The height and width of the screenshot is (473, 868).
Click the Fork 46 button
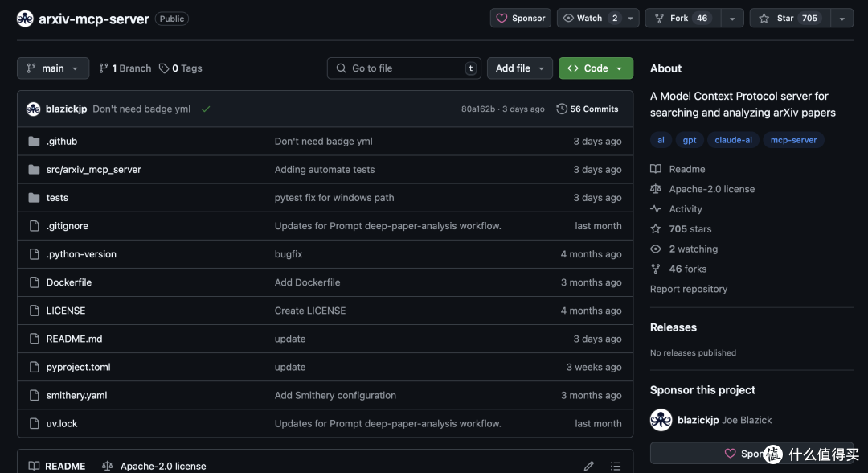click(683, 19)
